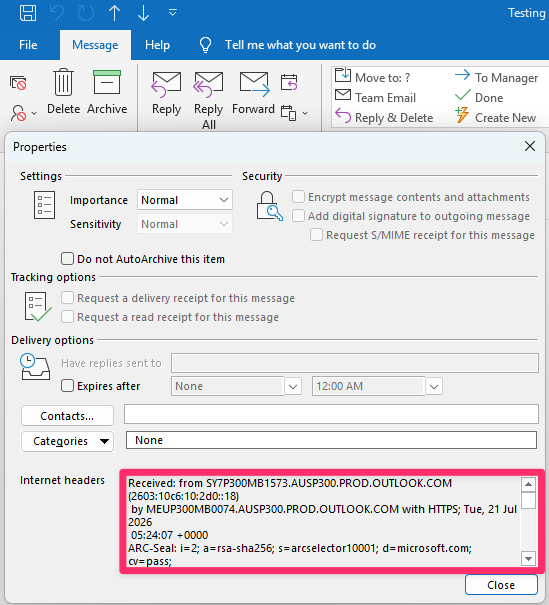Click the Tracking options checklist icon
Viewport: 549px width, 605px height.
[38, 307]
